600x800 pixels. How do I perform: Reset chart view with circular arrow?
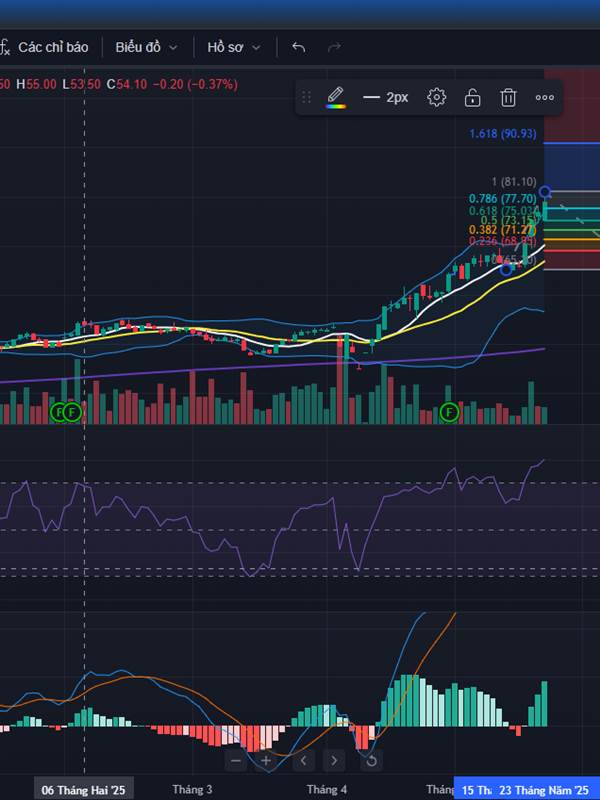tap(371, 761)
